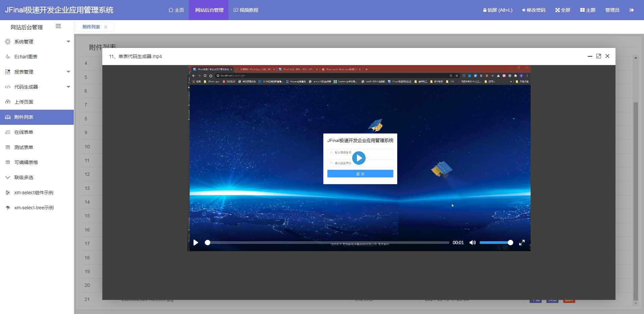Expand 报表管理 dropdown arrow
The image size is (644, 314).
click(68, 72)
